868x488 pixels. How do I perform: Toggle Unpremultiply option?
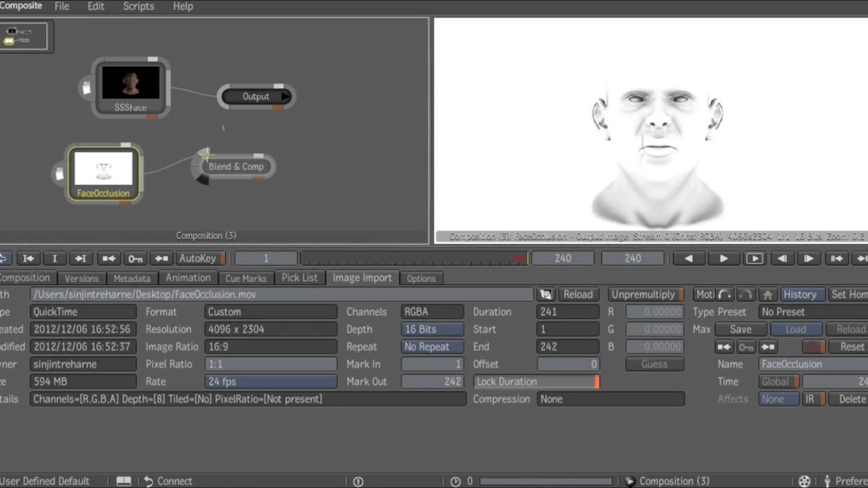[646, 295]
